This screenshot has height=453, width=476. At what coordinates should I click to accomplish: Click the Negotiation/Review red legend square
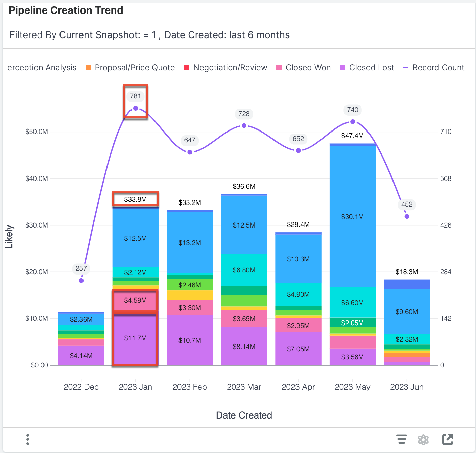186,67
